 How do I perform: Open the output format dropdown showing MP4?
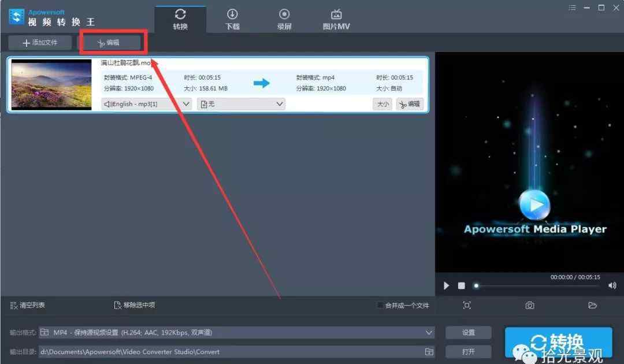236,332
